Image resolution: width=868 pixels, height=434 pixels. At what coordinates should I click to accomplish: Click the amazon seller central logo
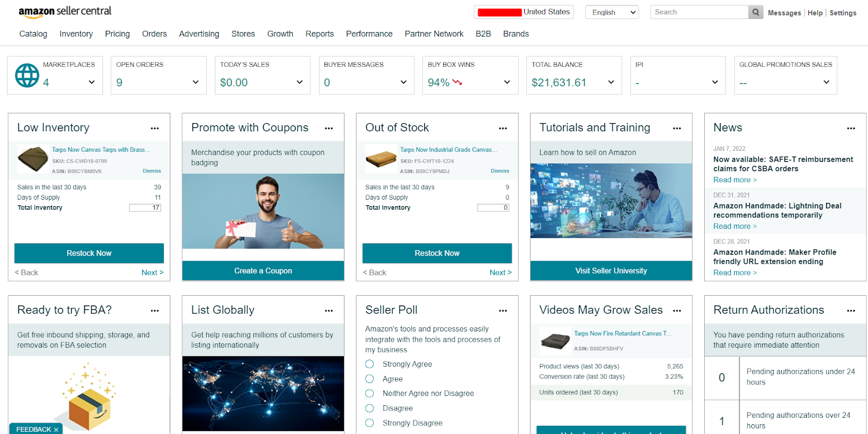65,11
